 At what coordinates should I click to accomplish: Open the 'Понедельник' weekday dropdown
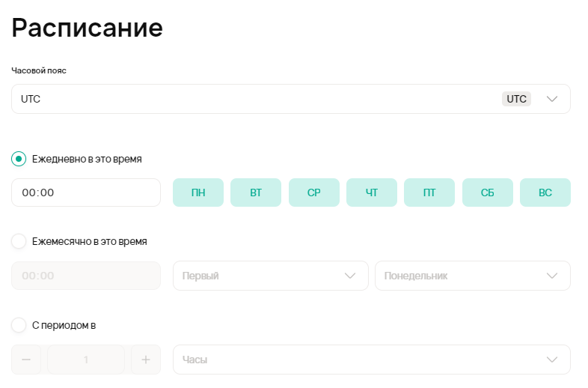point(472,276)
